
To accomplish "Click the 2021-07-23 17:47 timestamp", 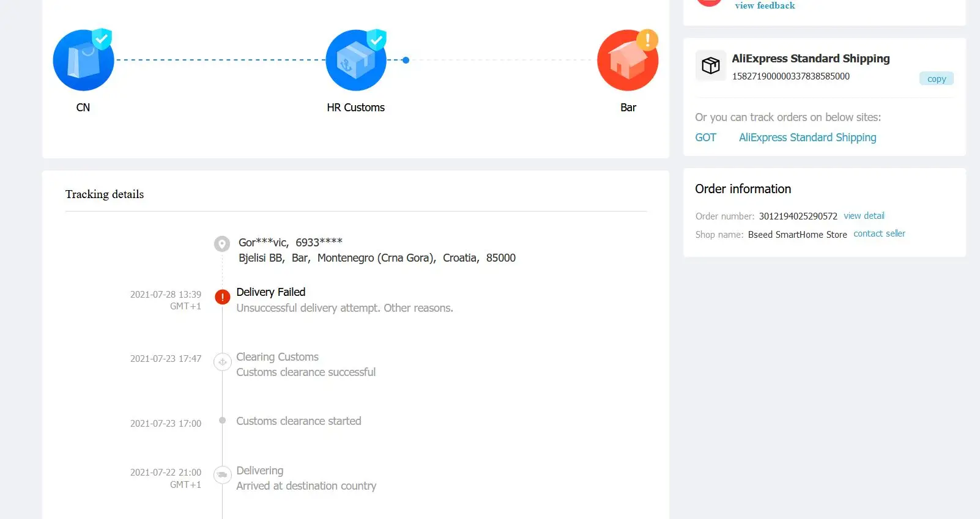I will pyautogui.click(x=166, y=359).
